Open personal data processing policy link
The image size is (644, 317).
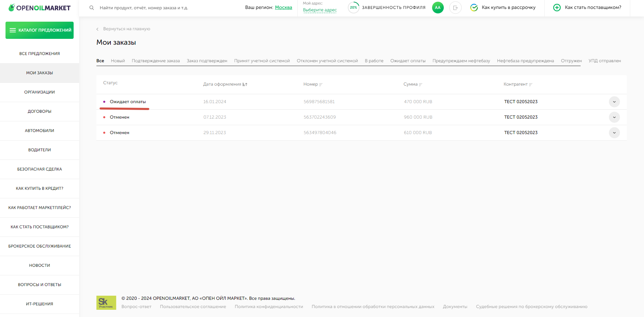pos(373,307)
